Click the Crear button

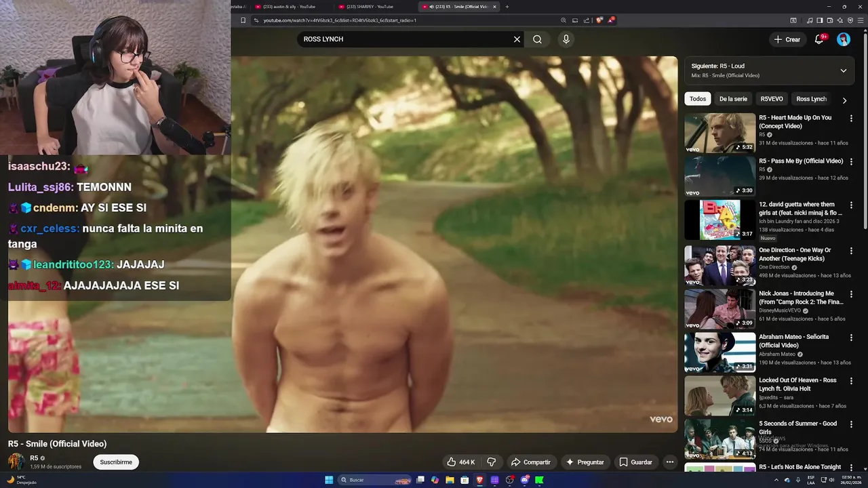(787, 39)
